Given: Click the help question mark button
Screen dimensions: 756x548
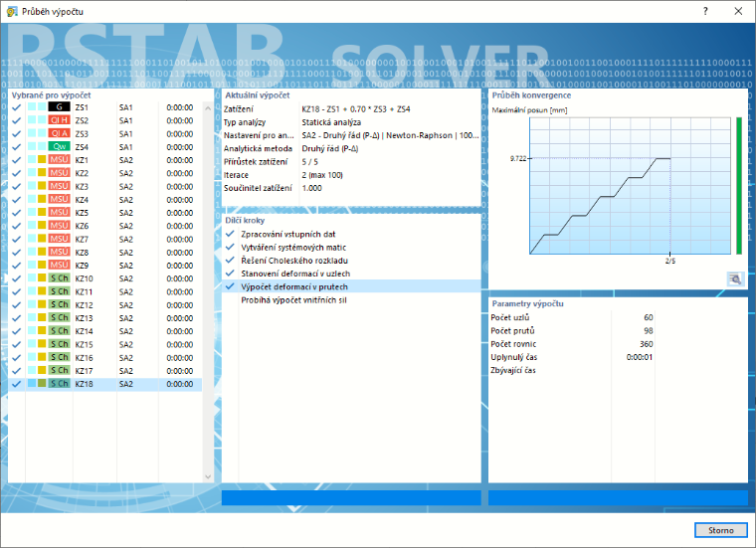Looking at the screenshot, I should [705, 11].
